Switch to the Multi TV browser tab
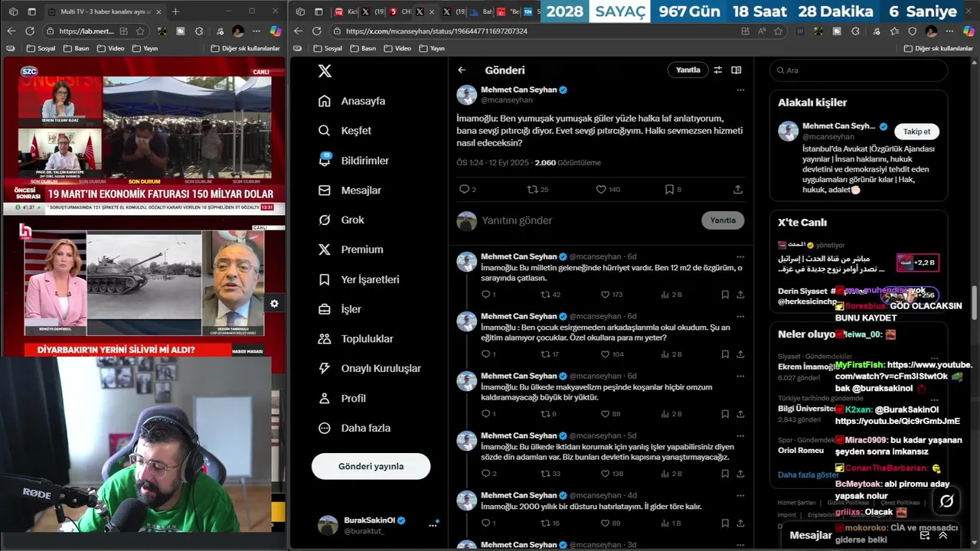 (x=106, y=11)
